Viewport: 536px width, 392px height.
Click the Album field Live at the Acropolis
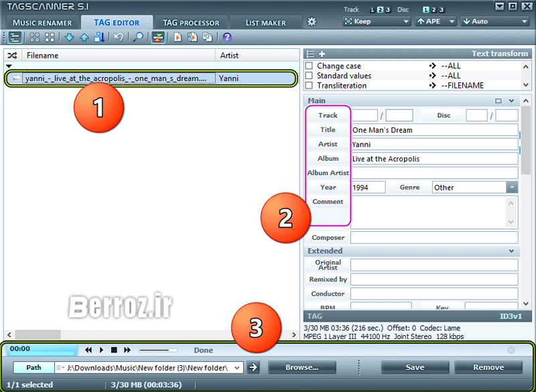click(434, 159)
